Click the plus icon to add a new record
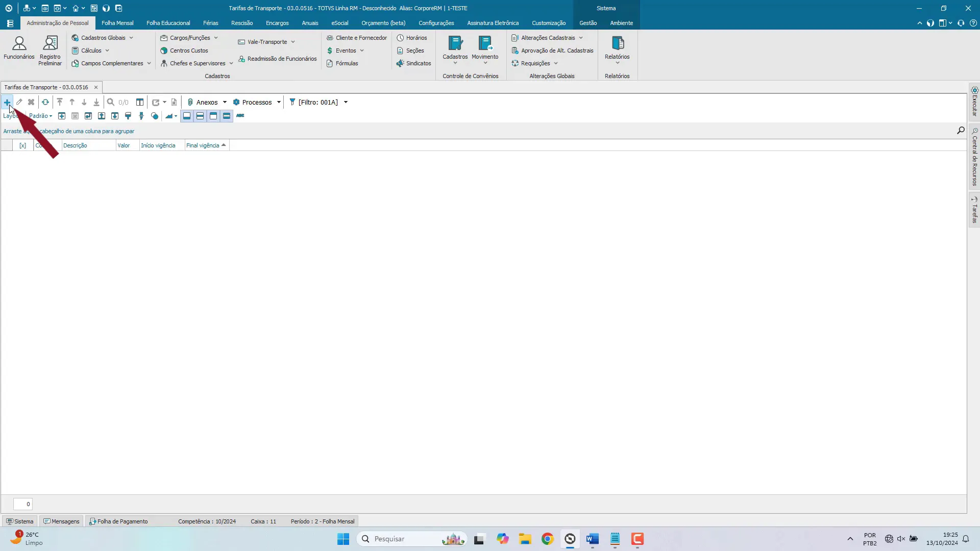The image size is (980, 551). [x=7, y=102]
